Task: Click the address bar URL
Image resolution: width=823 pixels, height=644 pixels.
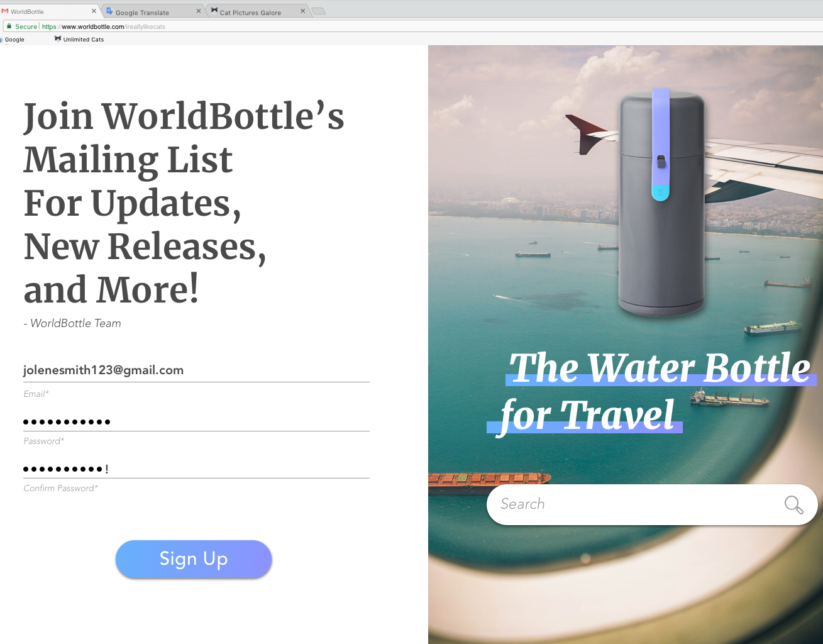Action: 104,26
